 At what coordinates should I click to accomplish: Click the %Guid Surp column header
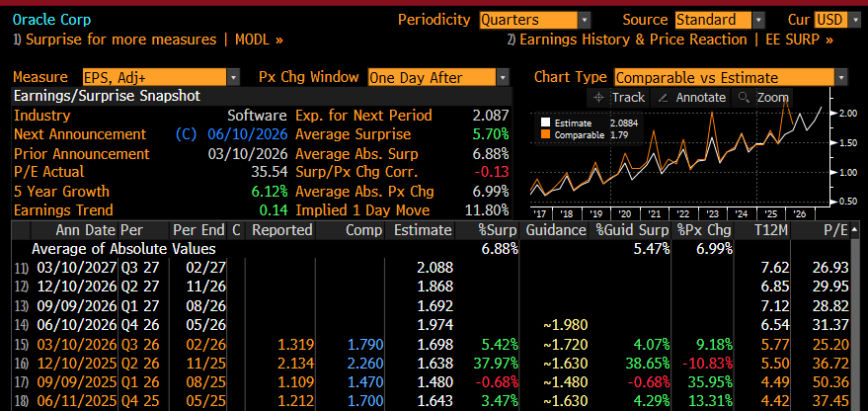[633, 230]
